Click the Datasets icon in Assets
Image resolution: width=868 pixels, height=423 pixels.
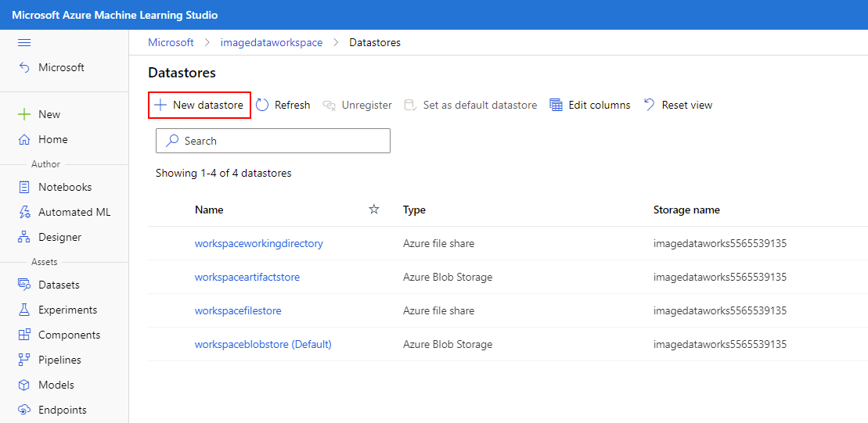coord(24,285)
